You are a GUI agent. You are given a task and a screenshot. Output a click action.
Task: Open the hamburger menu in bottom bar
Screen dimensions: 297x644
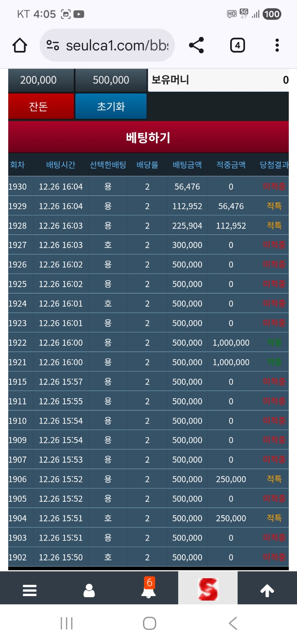tap(30, 590)
